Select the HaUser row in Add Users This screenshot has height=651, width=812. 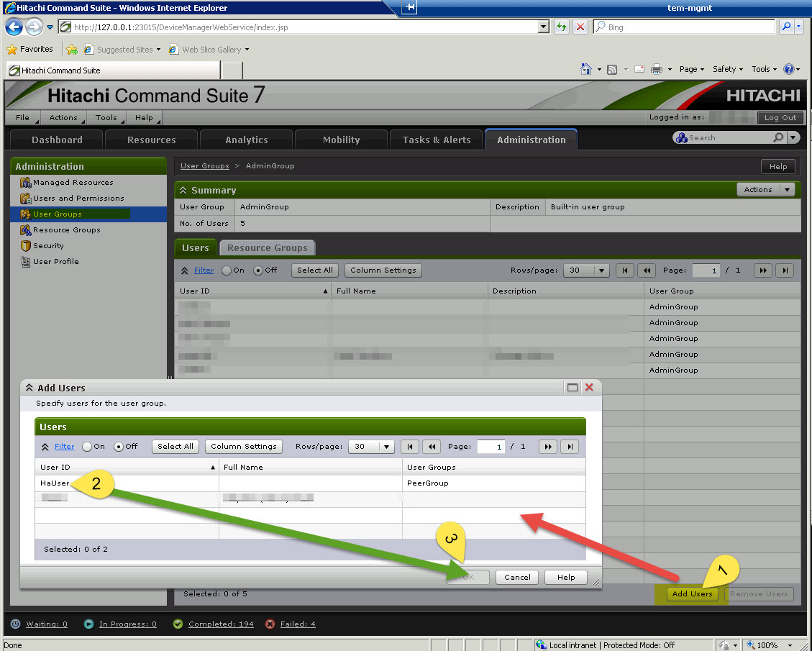point(310,483)
